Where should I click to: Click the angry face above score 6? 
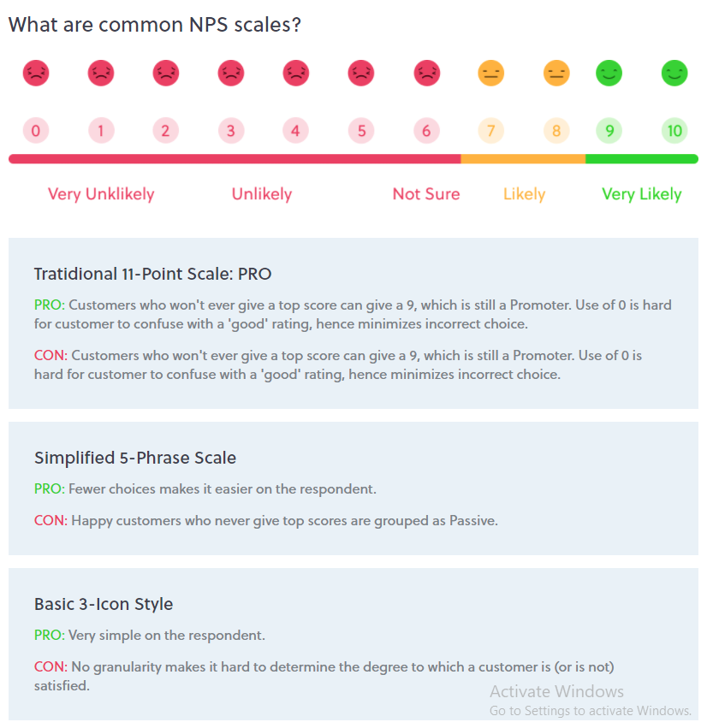click(426, 74)
